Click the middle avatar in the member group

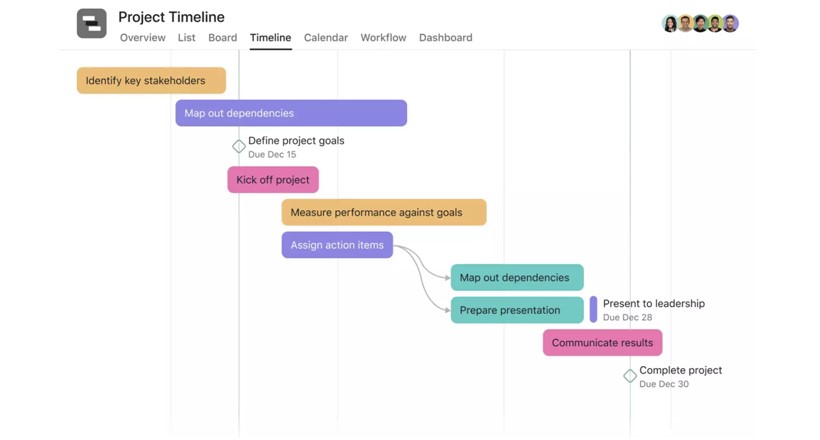coord(700,23)
